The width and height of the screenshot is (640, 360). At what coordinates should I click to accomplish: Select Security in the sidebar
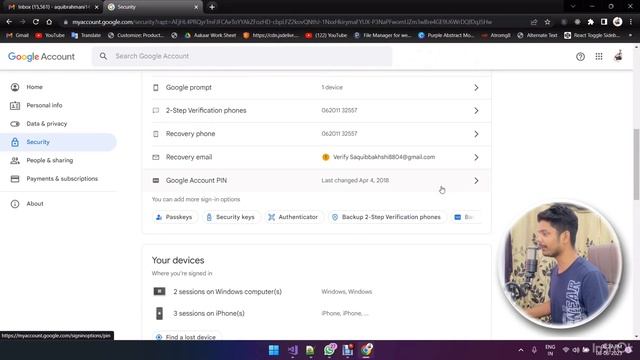[x=58, y=142]
